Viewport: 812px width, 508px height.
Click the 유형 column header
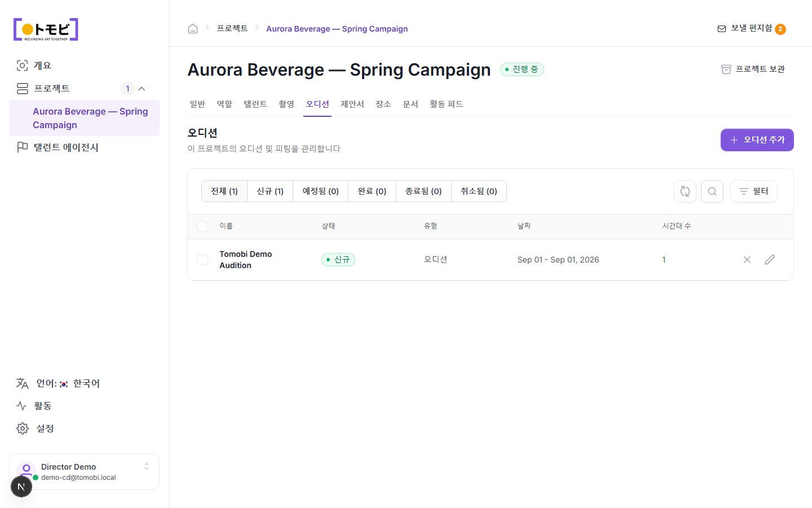tap(430, 226)
